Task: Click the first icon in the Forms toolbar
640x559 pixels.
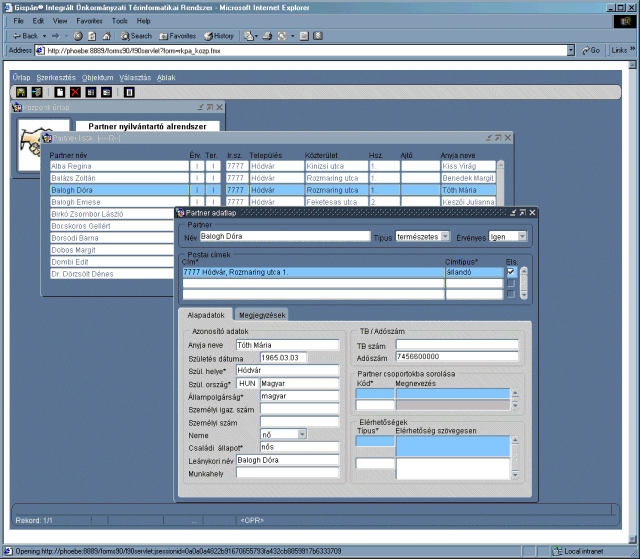Action: coord(21,92)
